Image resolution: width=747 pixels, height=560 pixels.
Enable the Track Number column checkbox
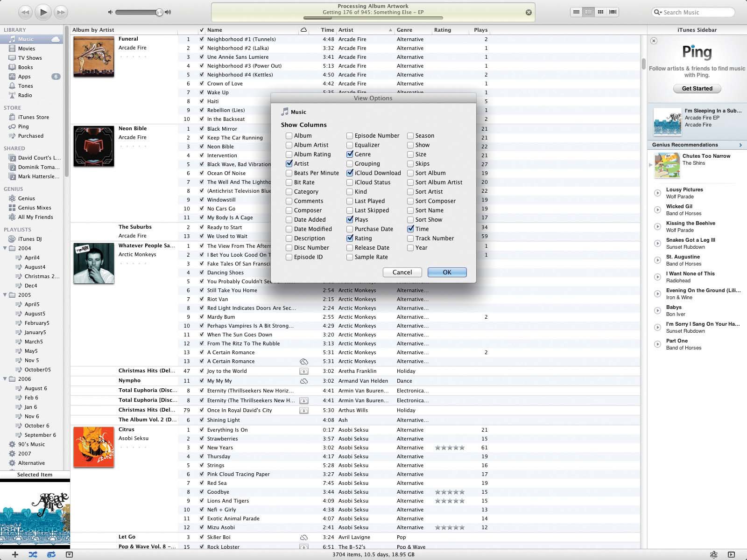click(x=410, y=238)
